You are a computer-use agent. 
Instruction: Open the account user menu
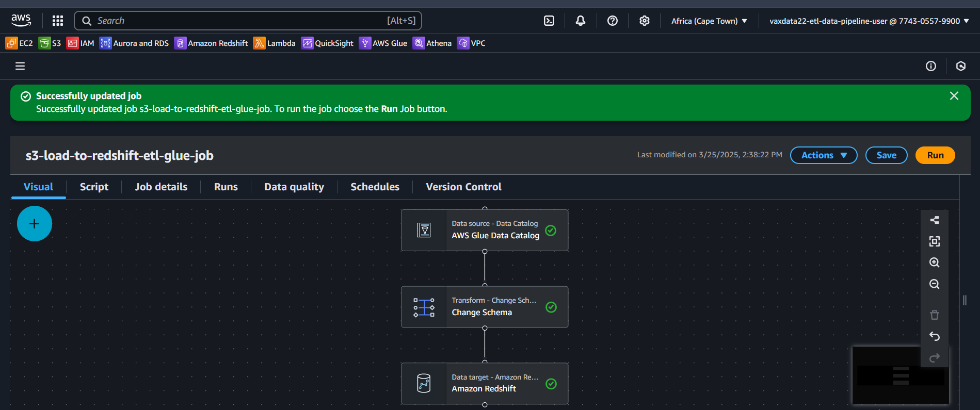click(x=869, y=21)
